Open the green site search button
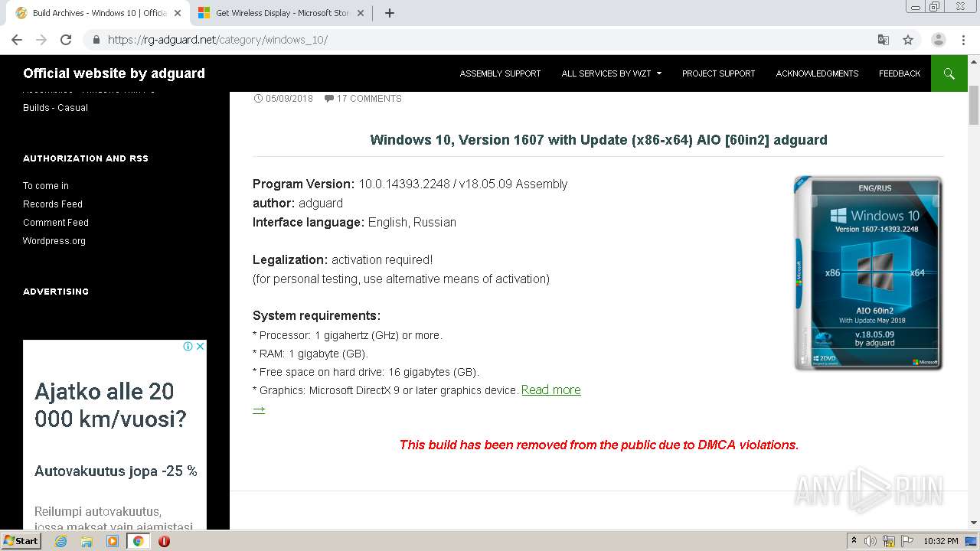Viewport: 980px width, 551px height. (949, 73)
